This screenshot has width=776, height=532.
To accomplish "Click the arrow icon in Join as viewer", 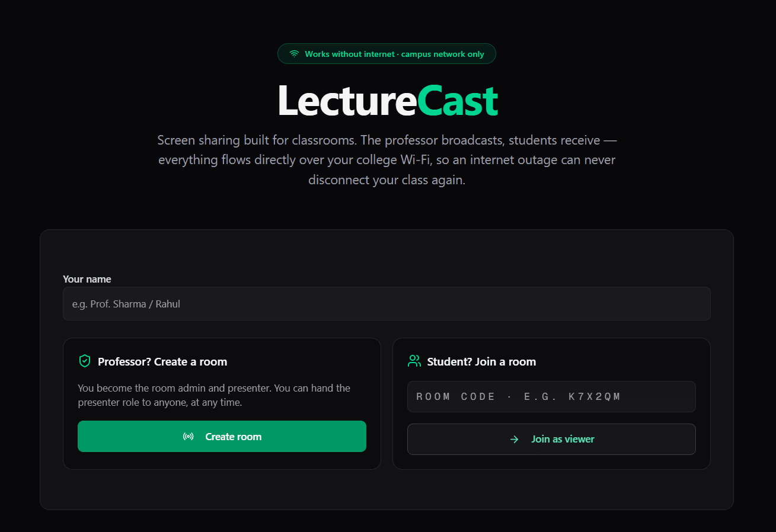I will (x=515, y=439).
